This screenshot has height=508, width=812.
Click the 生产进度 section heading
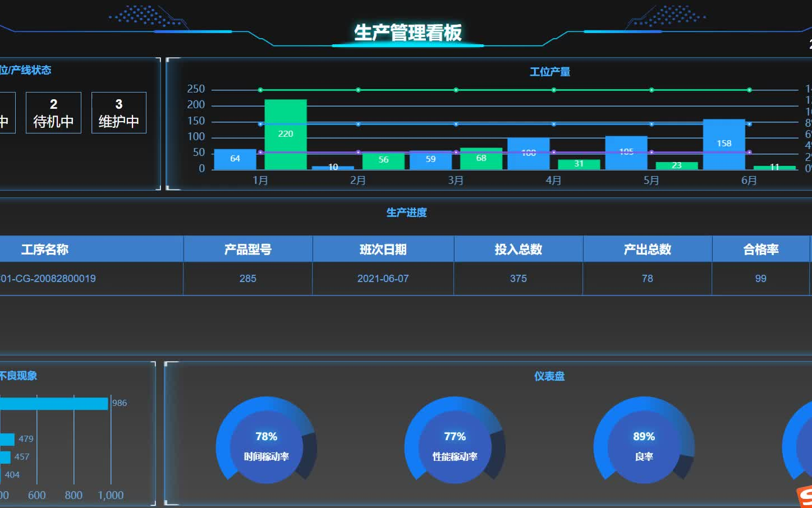(x=407, y=213)
